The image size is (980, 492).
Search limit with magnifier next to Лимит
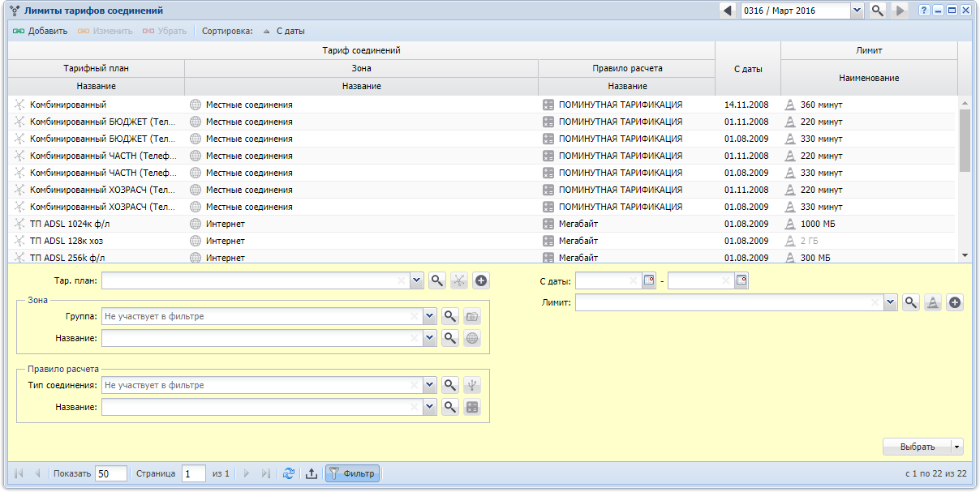pos(911,302)
